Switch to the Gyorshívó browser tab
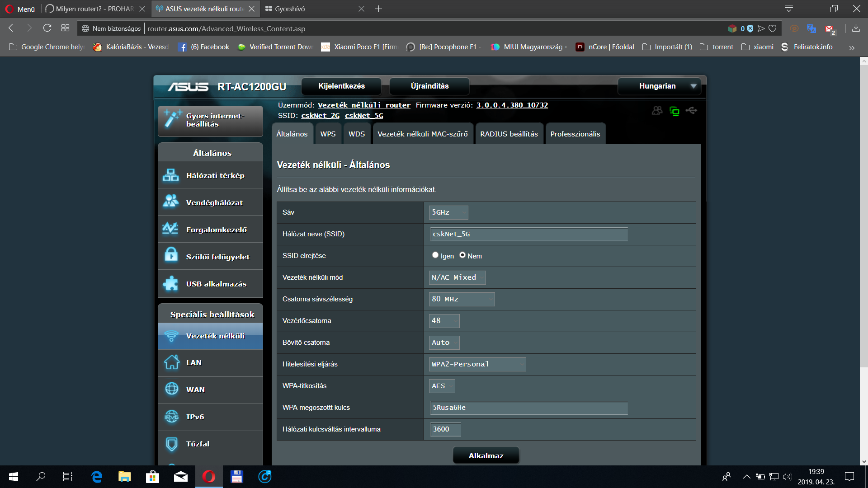This screenshot has width=868, height=488. pyautogui.click(x=315, y=9)
